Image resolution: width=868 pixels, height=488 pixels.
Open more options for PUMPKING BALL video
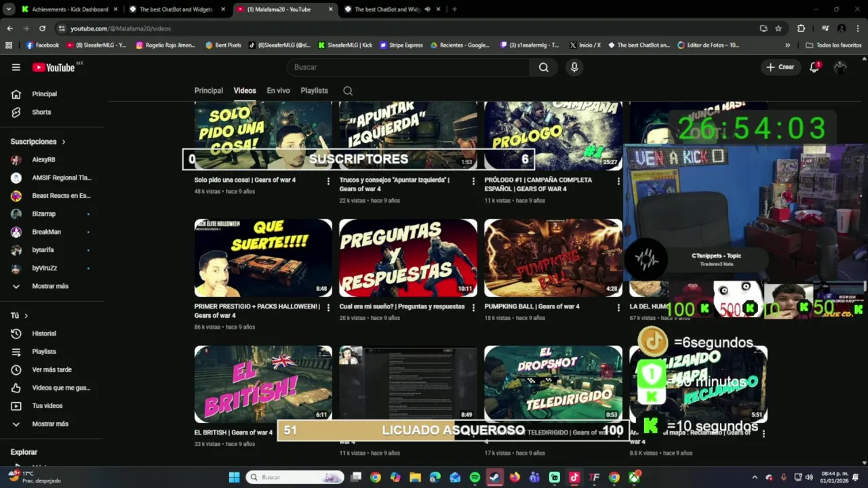(618, 308)
